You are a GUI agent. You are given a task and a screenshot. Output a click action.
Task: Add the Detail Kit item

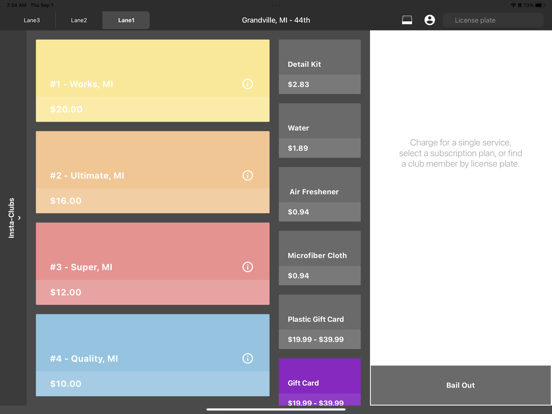[320, 67]
